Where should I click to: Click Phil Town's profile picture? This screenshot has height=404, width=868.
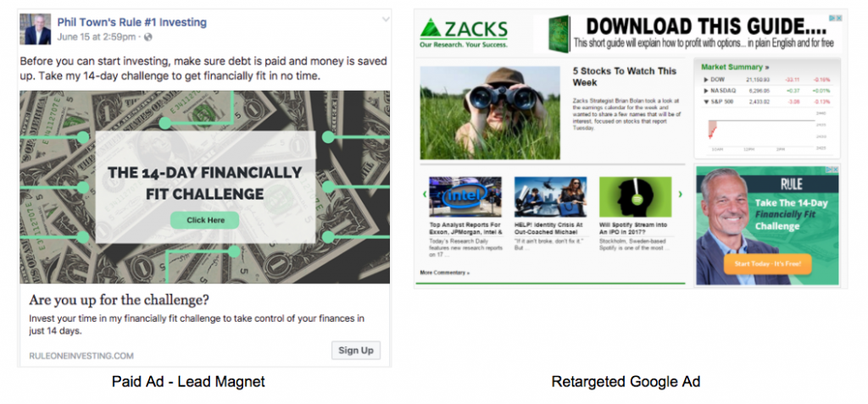[x=36, y=30]
